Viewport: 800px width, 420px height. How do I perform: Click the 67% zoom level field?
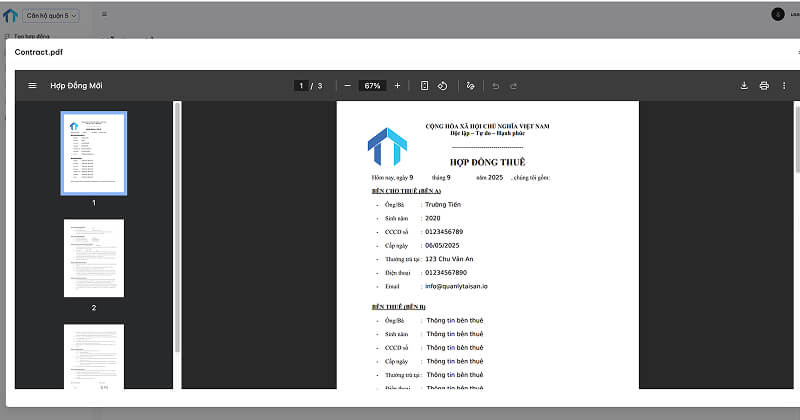pyautogui.click(x=372, y=86)
